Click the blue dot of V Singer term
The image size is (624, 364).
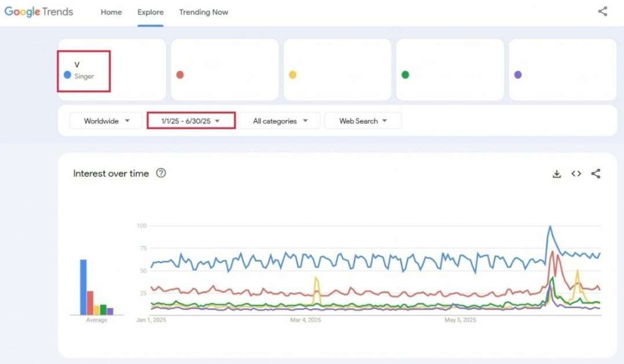click(x=67, y=75)
